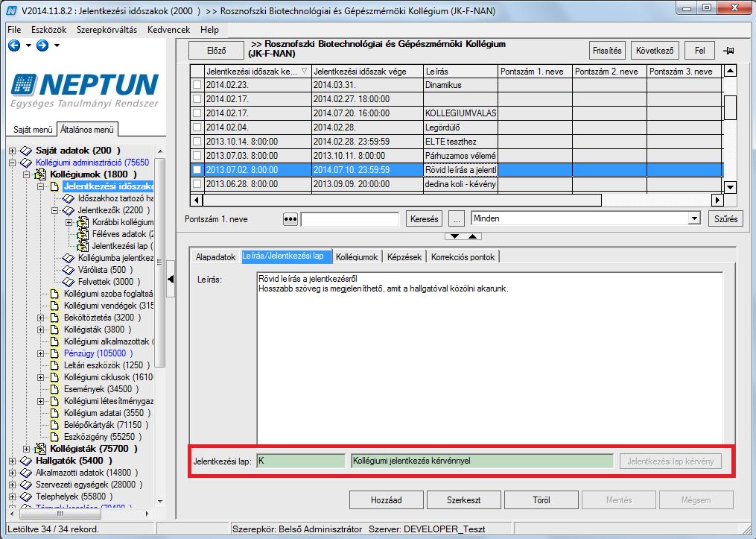Click the pin icon next to Fel

[x=728, y=51]
